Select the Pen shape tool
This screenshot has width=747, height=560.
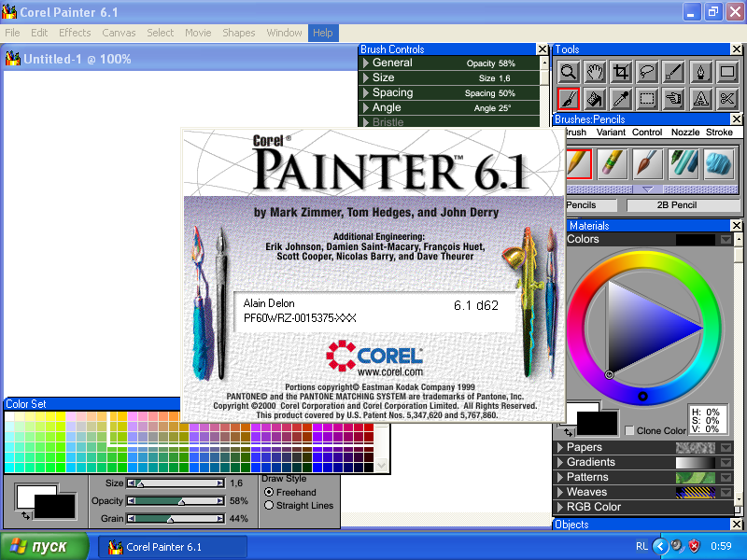click(700, 73)
